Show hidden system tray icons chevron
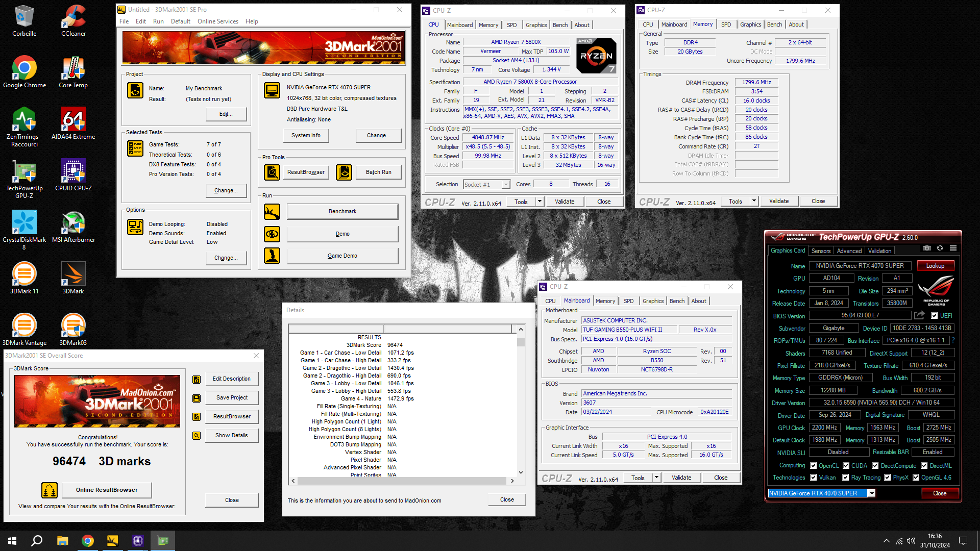Viewport: 980px width, 551px height. 887,541
